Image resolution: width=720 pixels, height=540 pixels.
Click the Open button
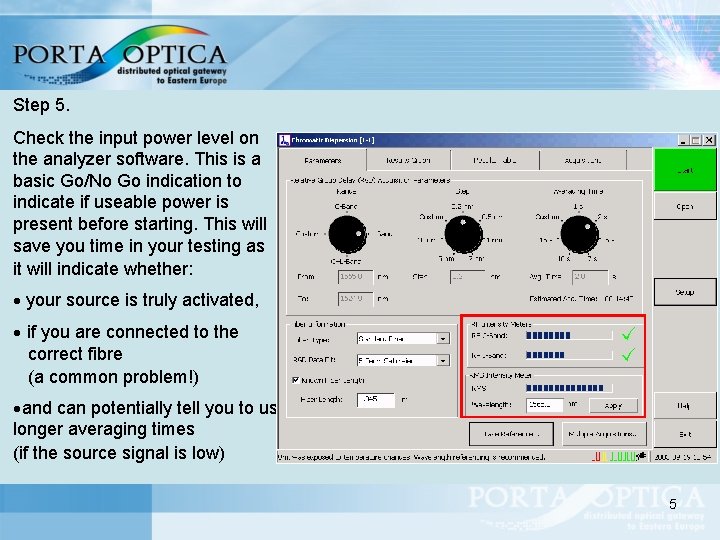[x=685, y=207]
